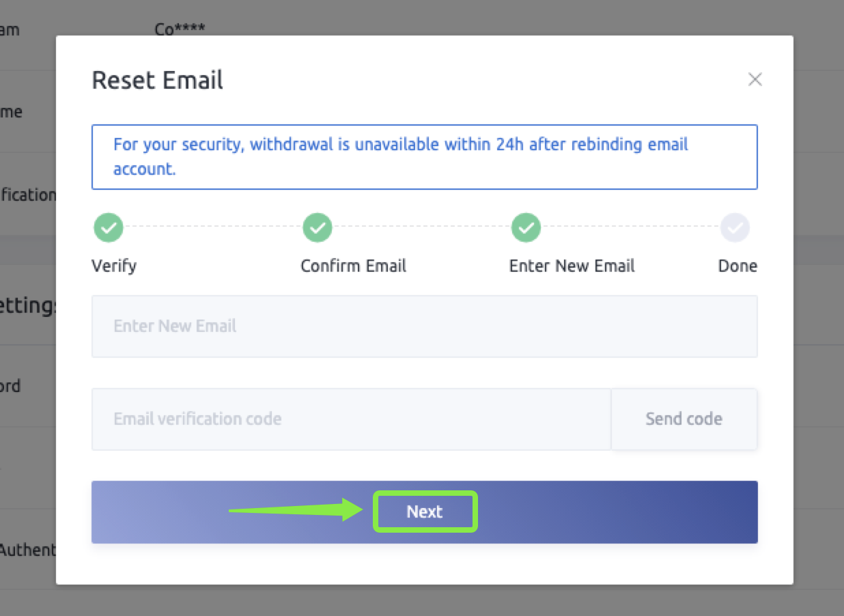Click the Reset Email dialog title

tap(157, 81)
